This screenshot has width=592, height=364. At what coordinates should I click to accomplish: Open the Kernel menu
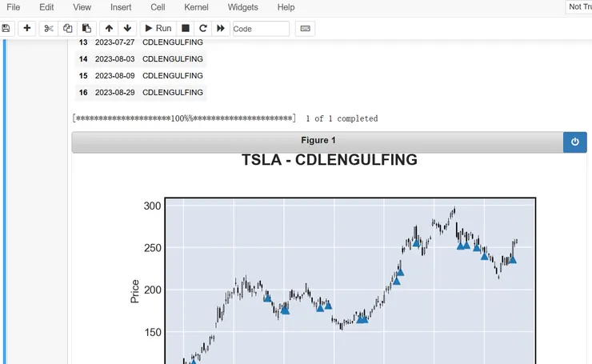[x=196, y=7]
